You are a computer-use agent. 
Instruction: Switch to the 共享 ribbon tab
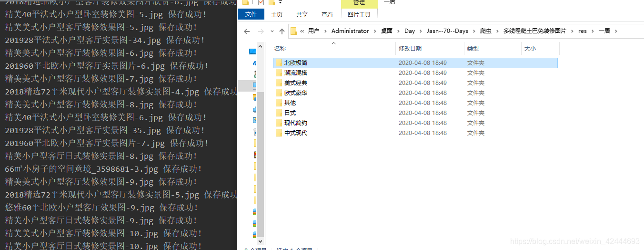click(302, 15)
